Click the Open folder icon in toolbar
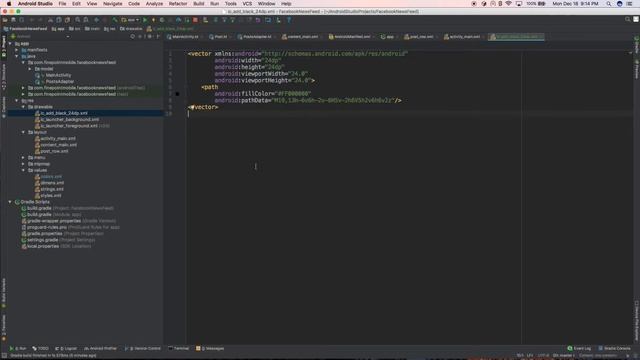This screenshot has height=360, width=640. tap(5, 20)
